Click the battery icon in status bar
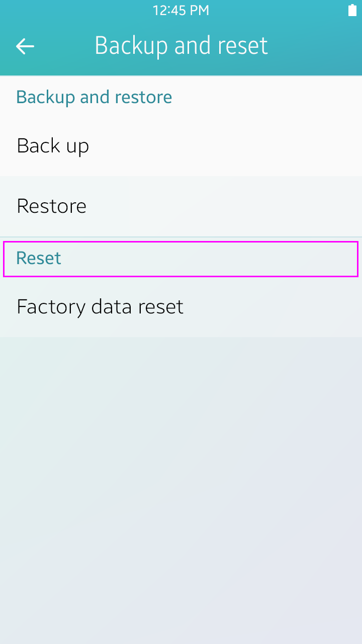Screen dimensions: 362x644 (x=352, y=11)
